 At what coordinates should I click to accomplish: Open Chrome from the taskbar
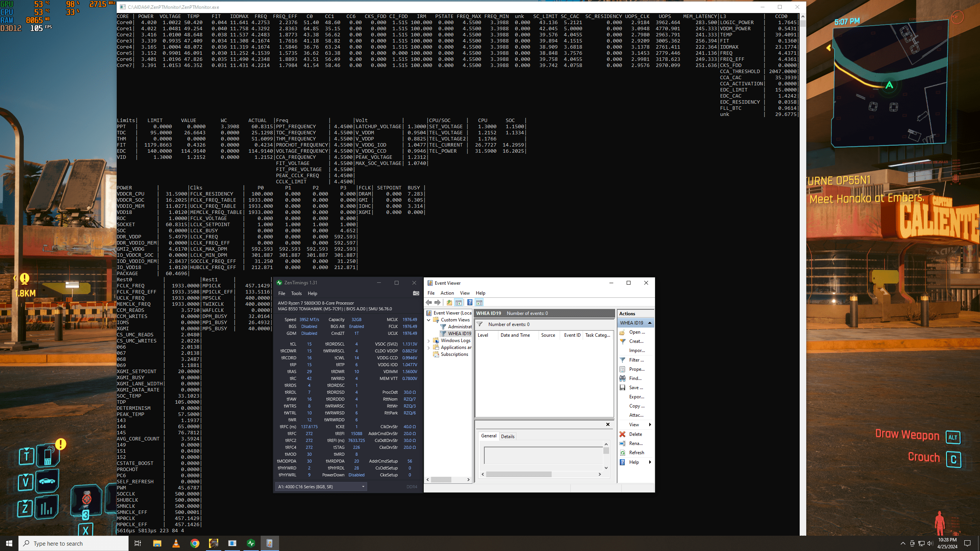click(x=194, y=543)
